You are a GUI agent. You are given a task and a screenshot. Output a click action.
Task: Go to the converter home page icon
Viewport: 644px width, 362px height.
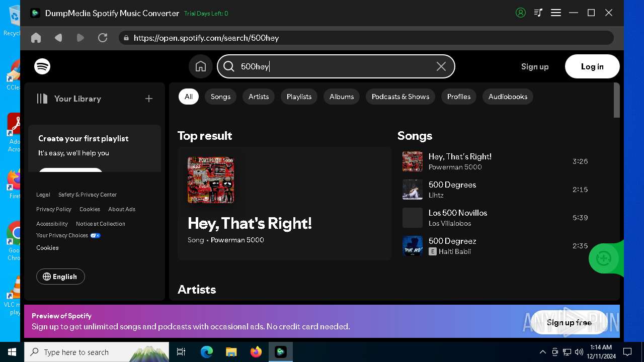[x=36, y=38]
